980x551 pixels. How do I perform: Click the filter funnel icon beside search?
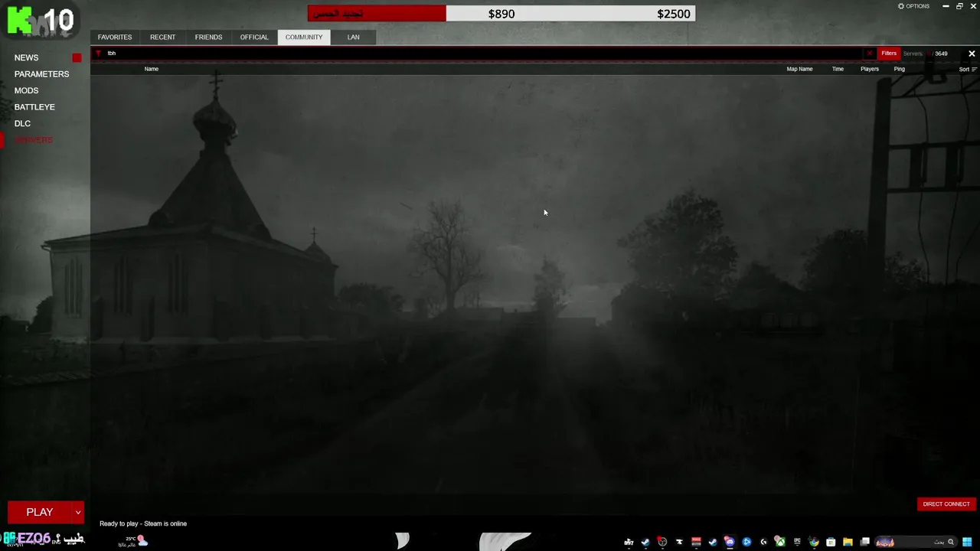point(98,54)
